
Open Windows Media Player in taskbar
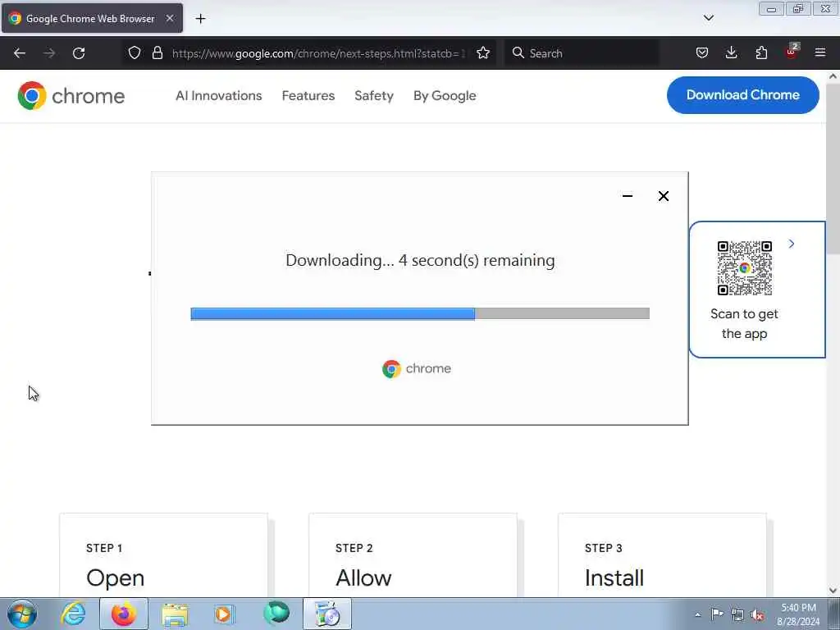[x=223, y=614]
